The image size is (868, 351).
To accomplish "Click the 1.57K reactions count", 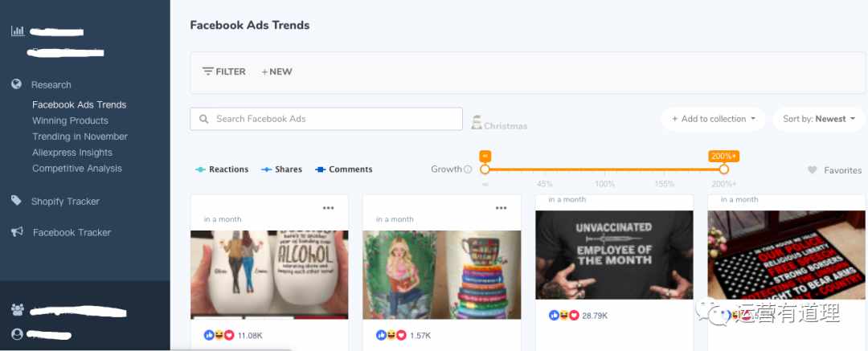I will 420,336.
